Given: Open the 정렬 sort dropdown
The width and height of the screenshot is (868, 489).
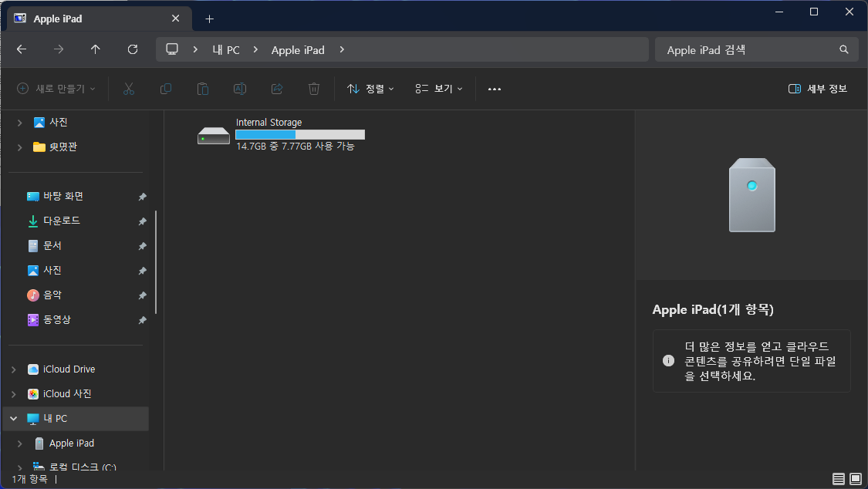Looking at the screenshot, I should tap(370, 89).
